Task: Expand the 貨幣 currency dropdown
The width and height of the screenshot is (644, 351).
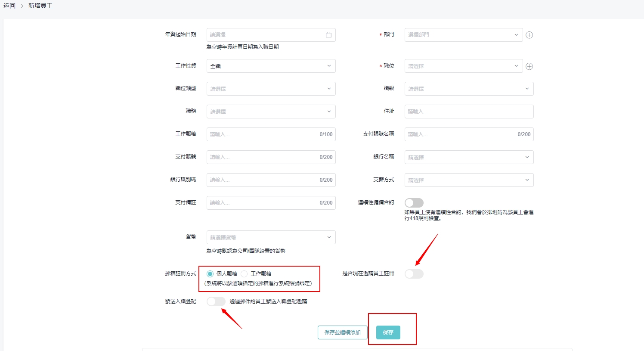Action: pyautogui.click(x=271, y=237)
